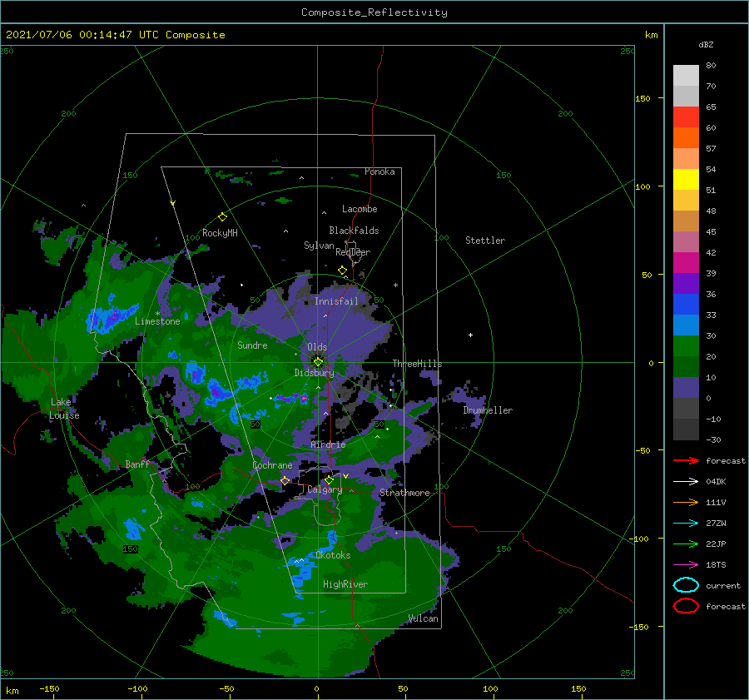
Task: Click the Sylvan label
Action: tap(319, 246)
